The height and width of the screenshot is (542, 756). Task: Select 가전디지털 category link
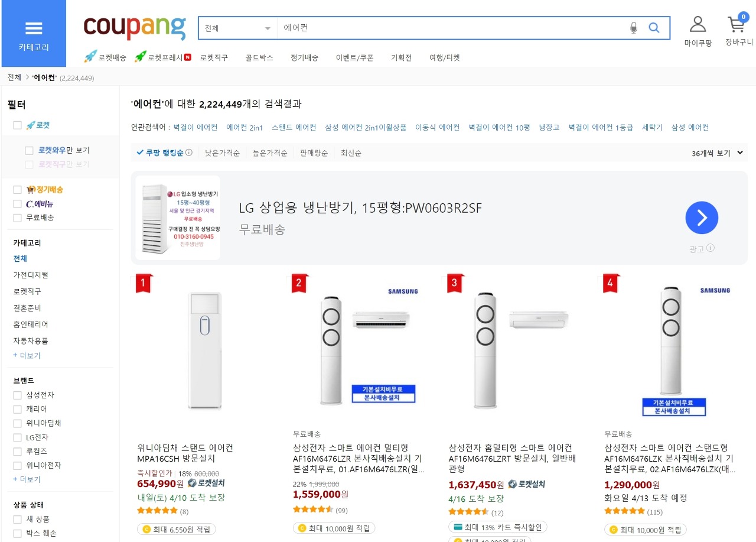[x=31, y=275]
